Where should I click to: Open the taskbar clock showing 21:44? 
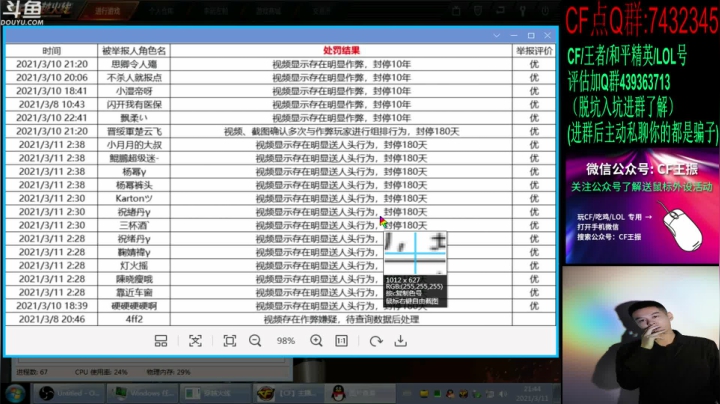pos(531,393)
